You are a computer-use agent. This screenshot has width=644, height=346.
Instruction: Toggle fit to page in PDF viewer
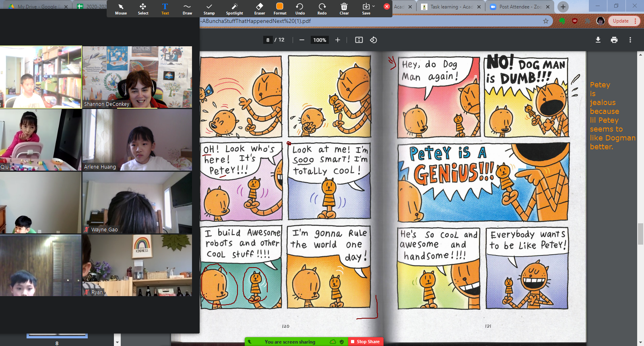[x=359, y=40]
